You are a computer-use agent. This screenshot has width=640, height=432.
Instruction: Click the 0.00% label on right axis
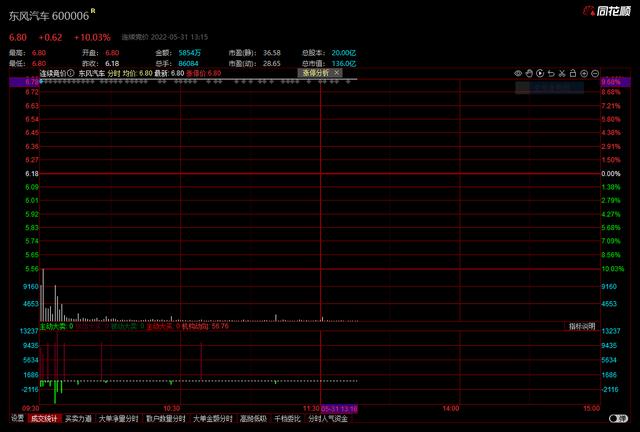(x=611, y=174)
